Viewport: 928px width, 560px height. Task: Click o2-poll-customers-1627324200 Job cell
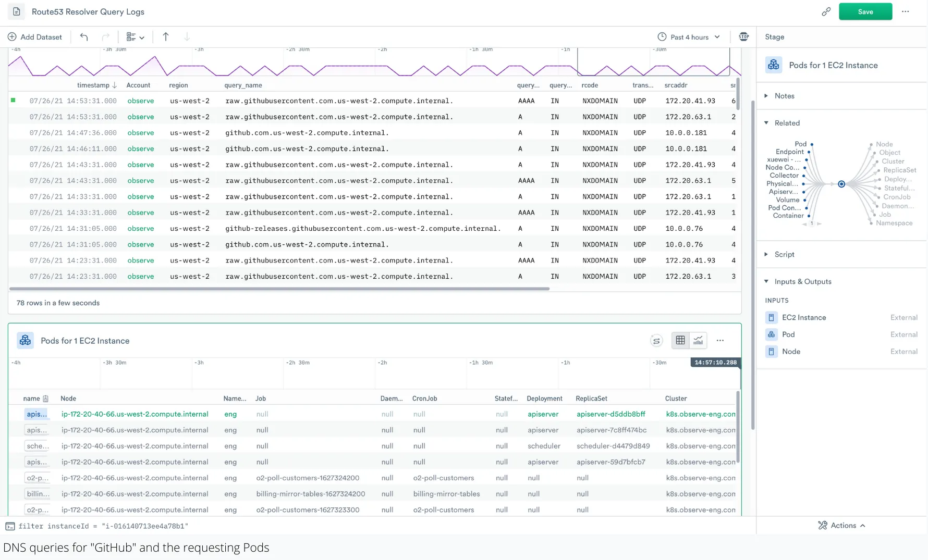point(308,478)
